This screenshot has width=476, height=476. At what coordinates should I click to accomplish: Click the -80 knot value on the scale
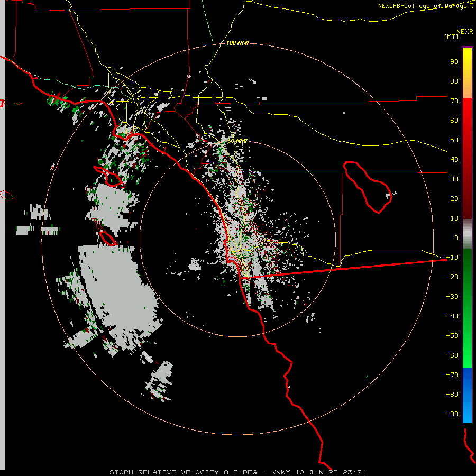[452, 395]
